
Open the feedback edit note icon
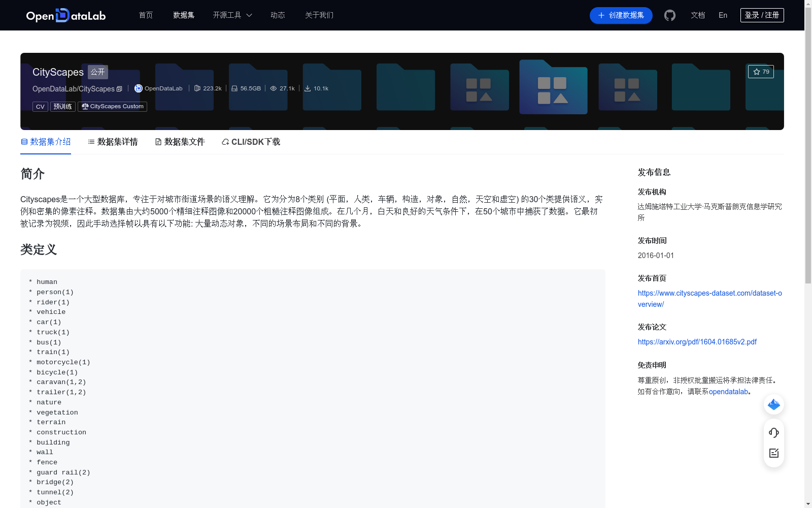[x=774, y=453]
